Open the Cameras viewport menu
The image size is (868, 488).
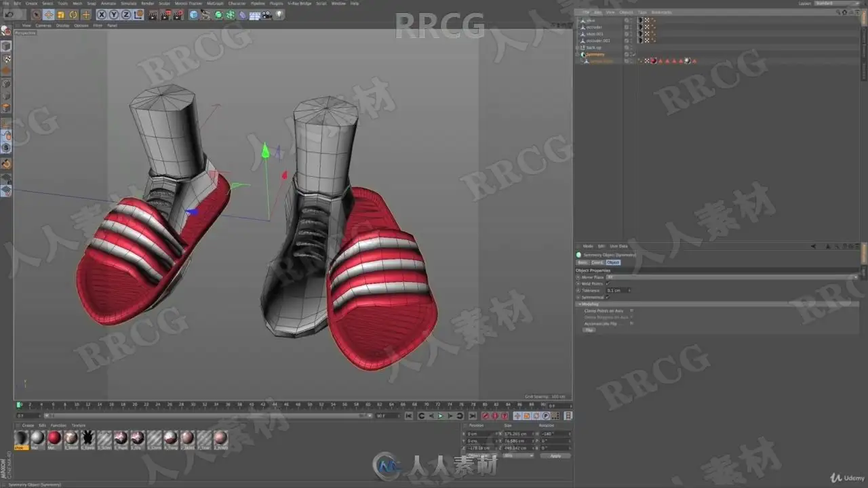(x=43, y=25)
